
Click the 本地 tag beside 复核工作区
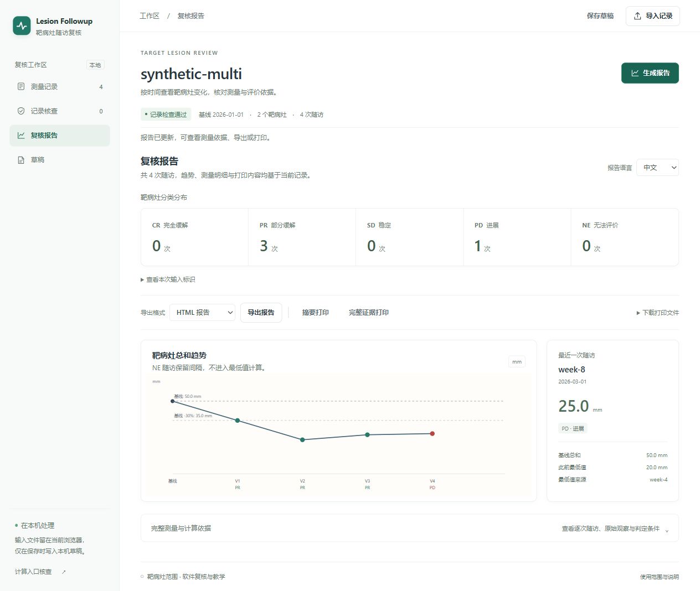tap(95, 65)
